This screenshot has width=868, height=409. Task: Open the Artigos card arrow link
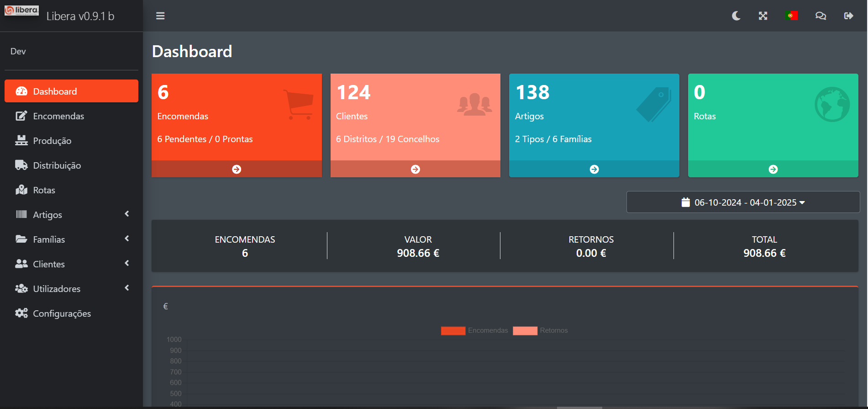click(594, 169)
